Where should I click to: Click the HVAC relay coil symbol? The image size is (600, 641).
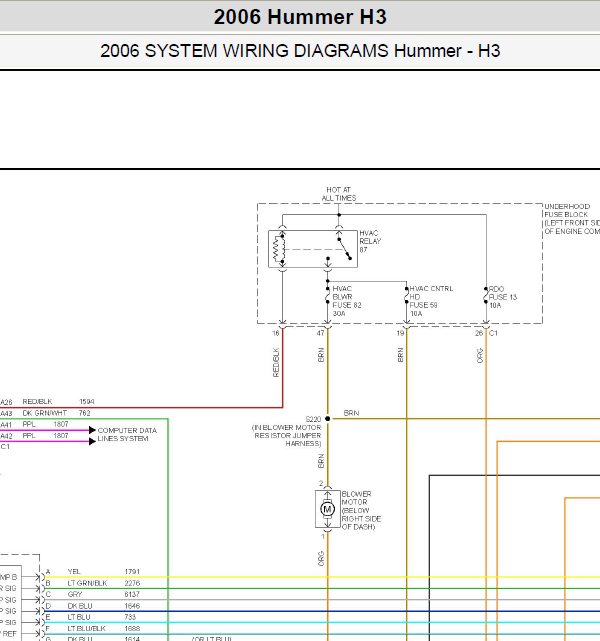point(279,249)
